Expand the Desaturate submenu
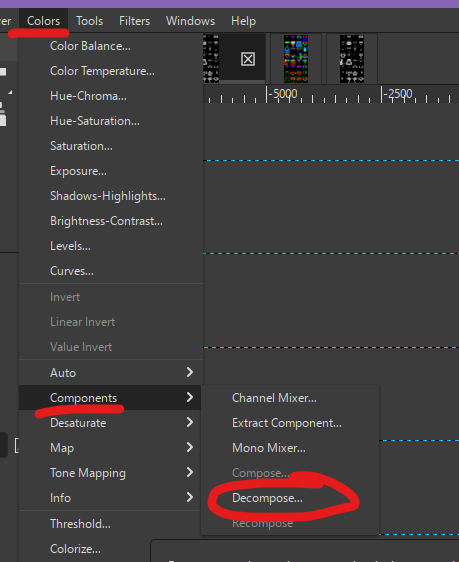Viewport: 459px width, 562px height. pyautogui.click(x=111, y=423)
